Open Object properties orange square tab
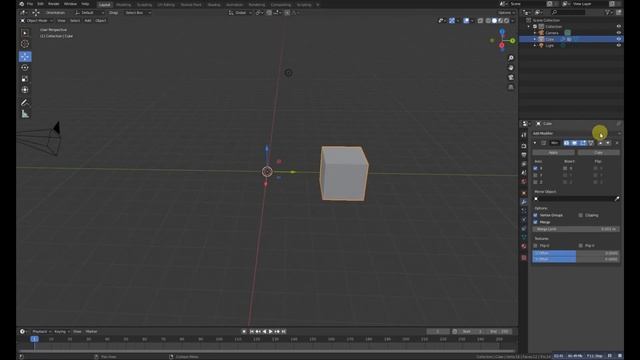The image size is (640, 360). pos(524,193)
